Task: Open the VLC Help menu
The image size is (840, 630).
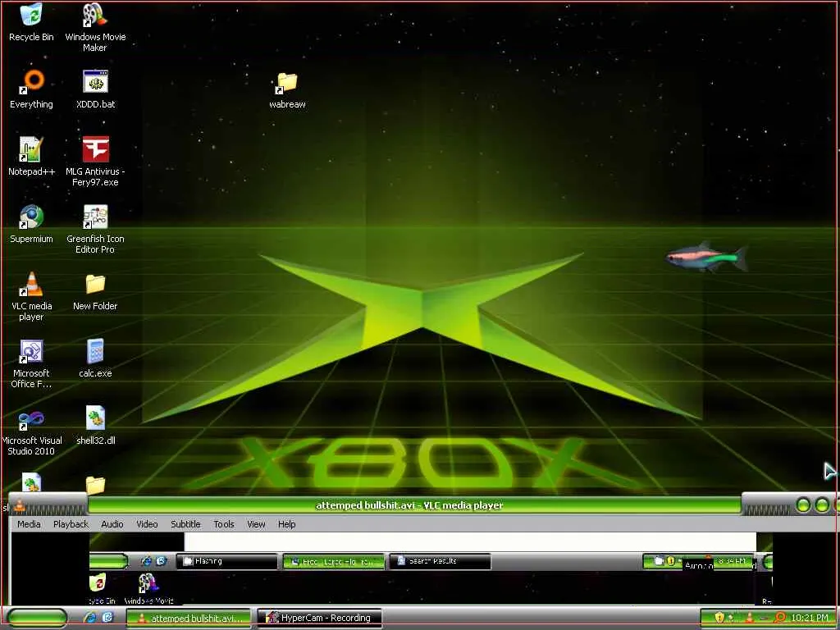Action: 286,524
